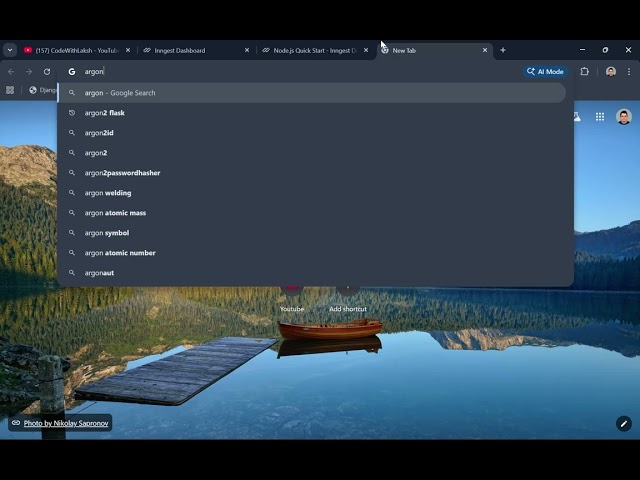Choose 'argon atomic mass' suggestion
Viewport: 640px width, 480px height.
tap(312, 213)
